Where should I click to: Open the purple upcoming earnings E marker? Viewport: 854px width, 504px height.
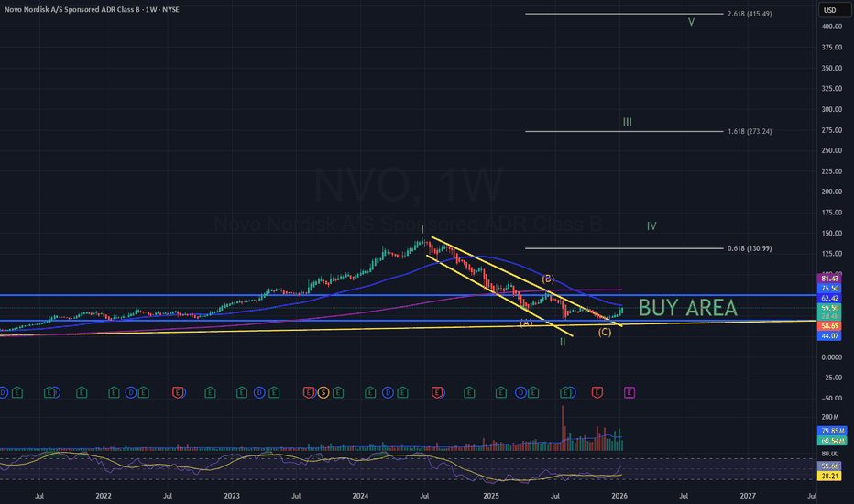[x=630, y=392]
